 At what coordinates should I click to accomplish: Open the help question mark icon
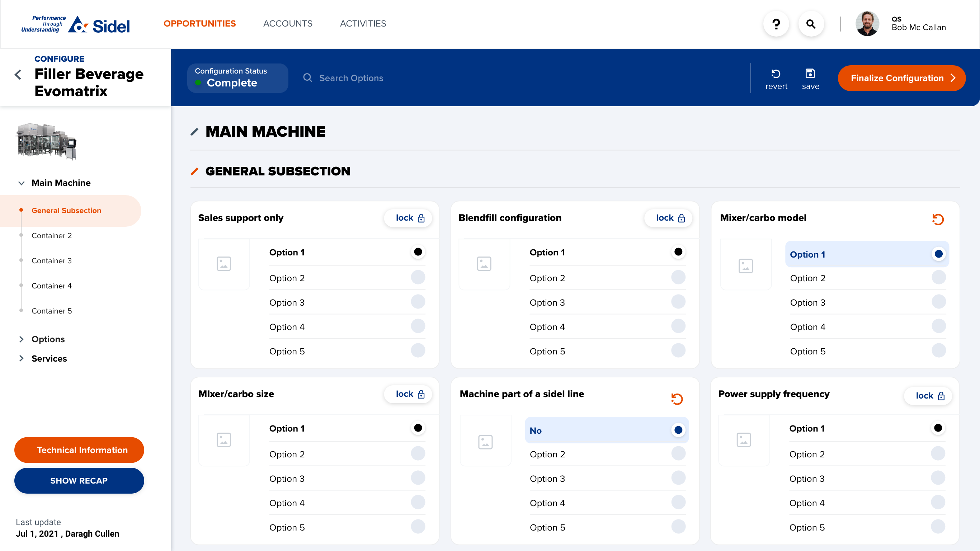click(776, 24)
